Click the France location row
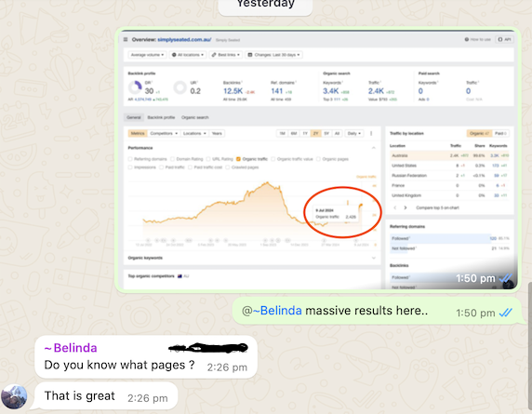Viewport: 532px width, 414px height. [x=449, y=185]
